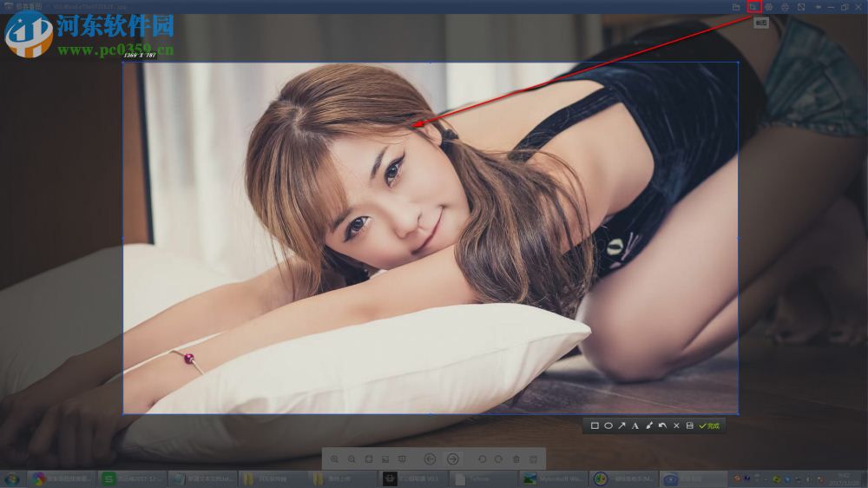The height and width of the screenshot is (488, 868).
Task: Select the brush drawing tool
Action: tap(648, 425)
